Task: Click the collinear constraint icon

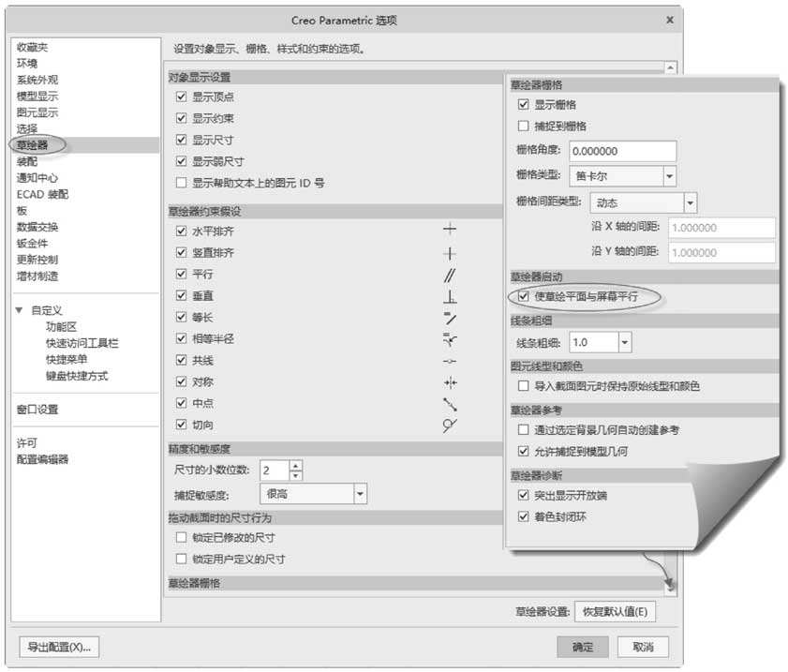Action: point(449,362)
